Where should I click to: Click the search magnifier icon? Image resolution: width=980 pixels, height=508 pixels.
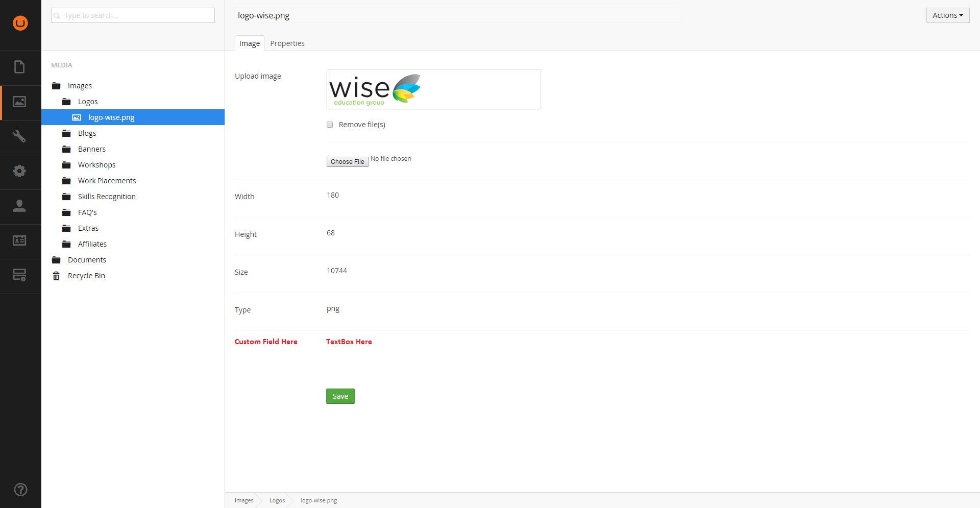[57, 16]
